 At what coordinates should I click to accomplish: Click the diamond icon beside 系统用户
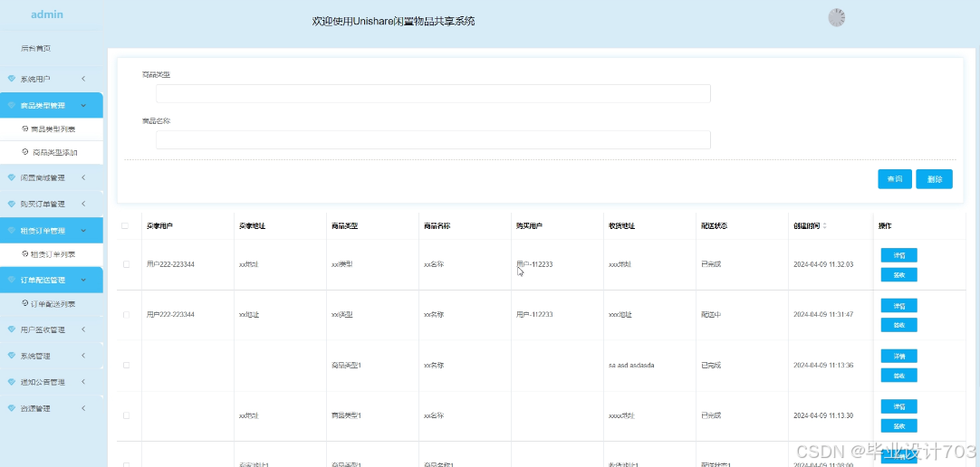11,79
